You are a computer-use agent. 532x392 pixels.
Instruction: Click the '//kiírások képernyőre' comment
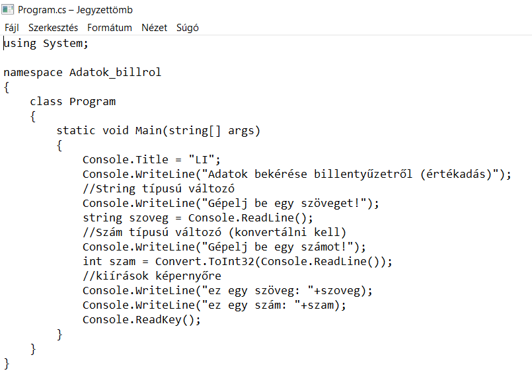(x=151, y=276)
